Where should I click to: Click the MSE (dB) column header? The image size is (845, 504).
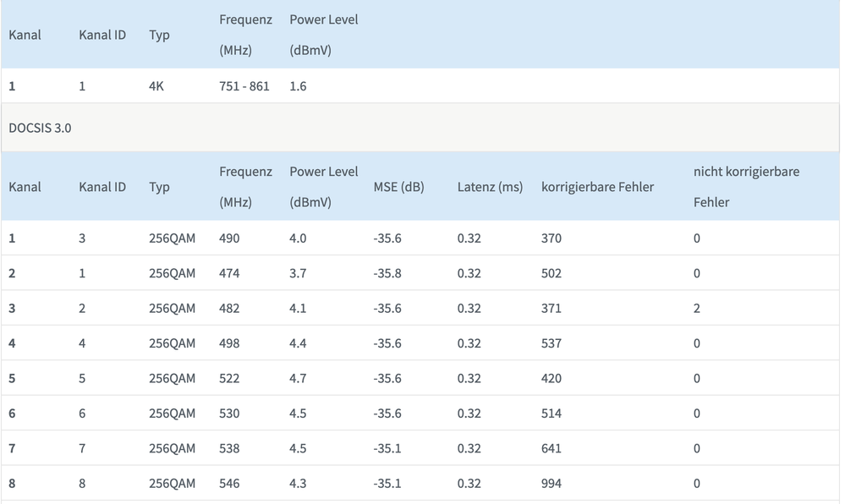coord(398,187)
